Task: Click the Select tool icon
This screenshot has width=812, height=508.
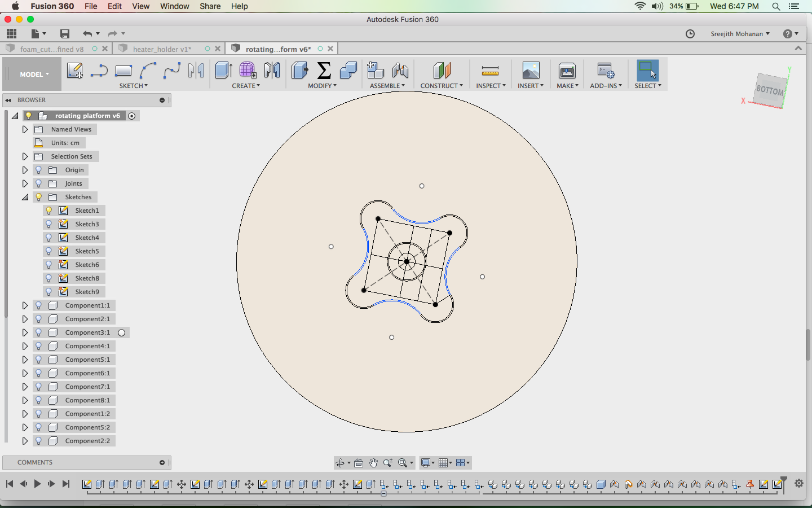Action: pos(647,71)
